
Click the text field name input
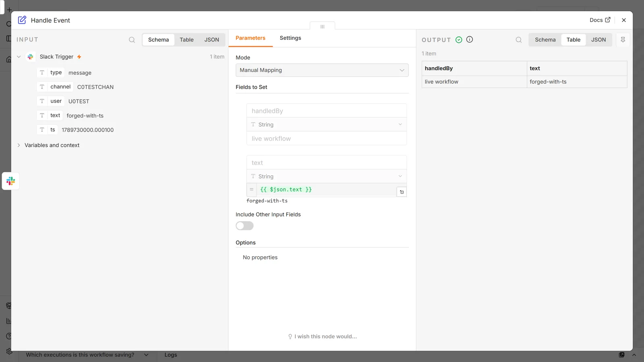(326, 162)
